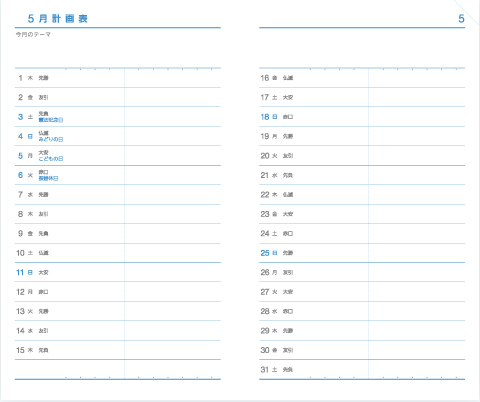Click the こどもの日 label on day 5

(51, 159)
